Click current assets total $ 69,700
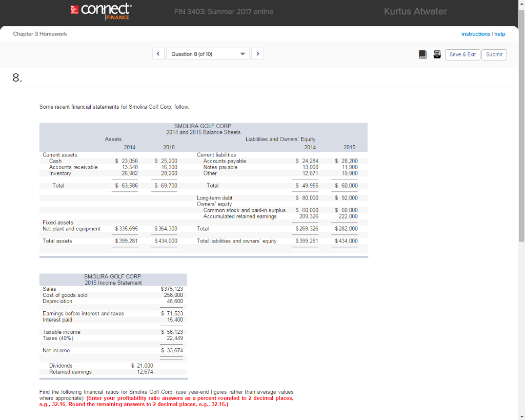Image resolution: width=525 pixels, height=420 pixels. coord(166,186)
